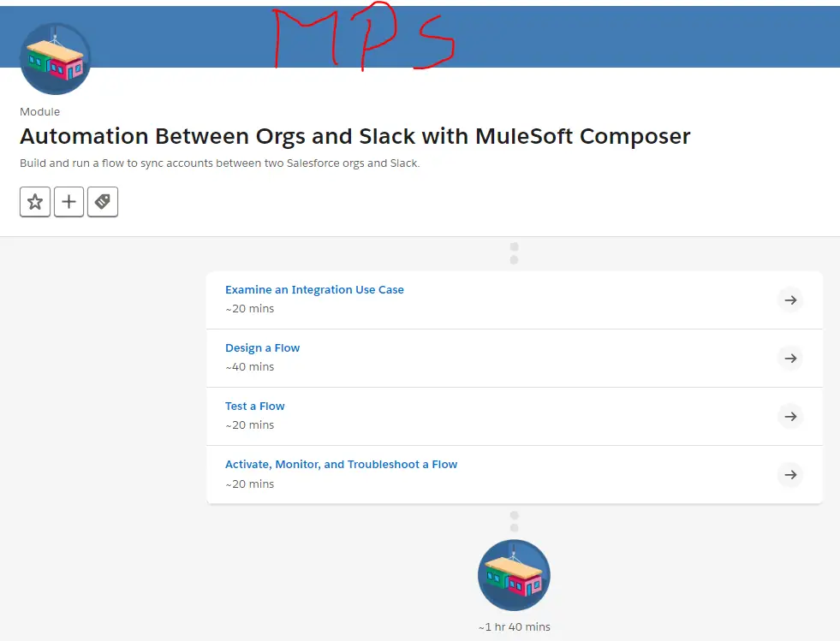Click arrow beside Examine an Integration Use Case
840x641 pixels.
(790, 300)
